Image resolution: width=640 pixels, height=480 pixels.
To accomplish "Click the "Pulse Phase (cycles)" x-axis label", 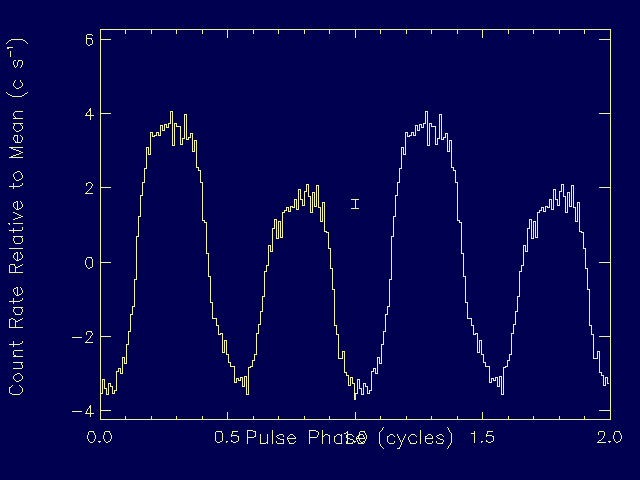I will click(349, 438).
